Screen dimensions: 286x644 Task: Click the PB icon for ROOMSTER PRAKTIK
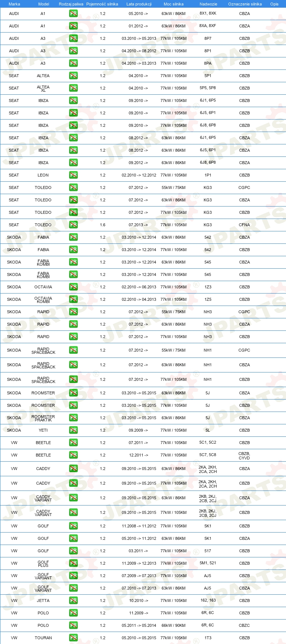point(73,418)
